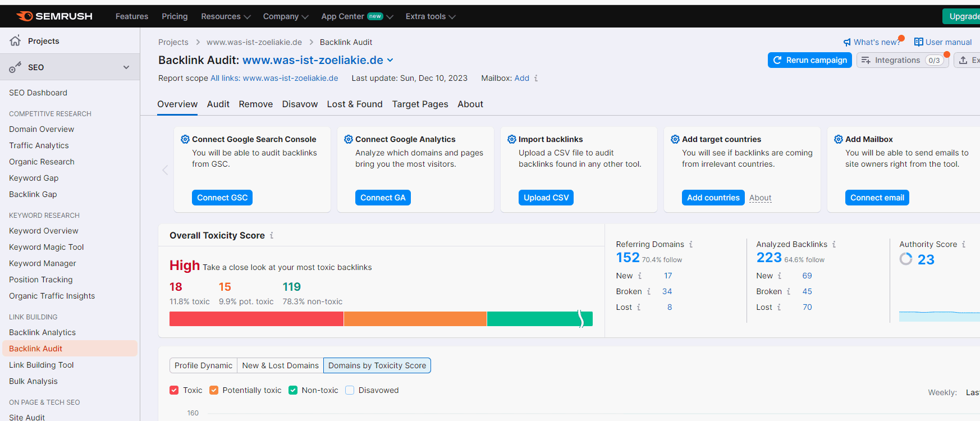Click the Rerun campaign button
Image resolution: width=980 pixels, height=421 pixels.
point(810,60)
